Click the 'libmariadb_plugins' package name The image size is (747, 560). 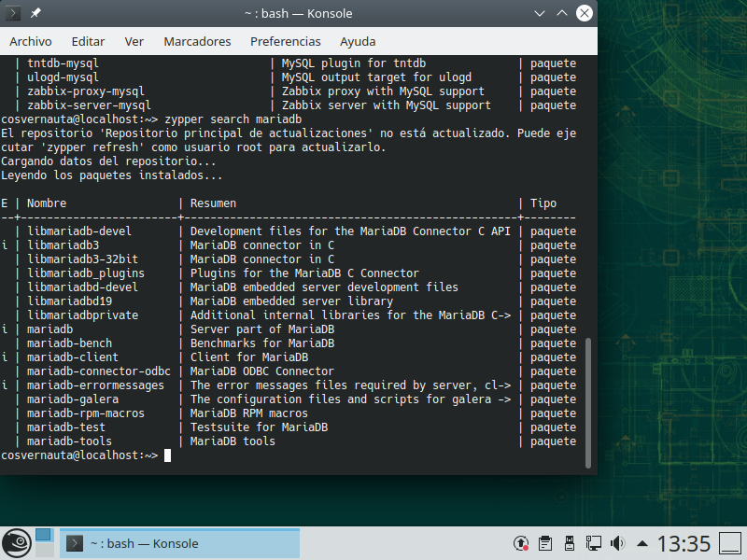point(86,273)
